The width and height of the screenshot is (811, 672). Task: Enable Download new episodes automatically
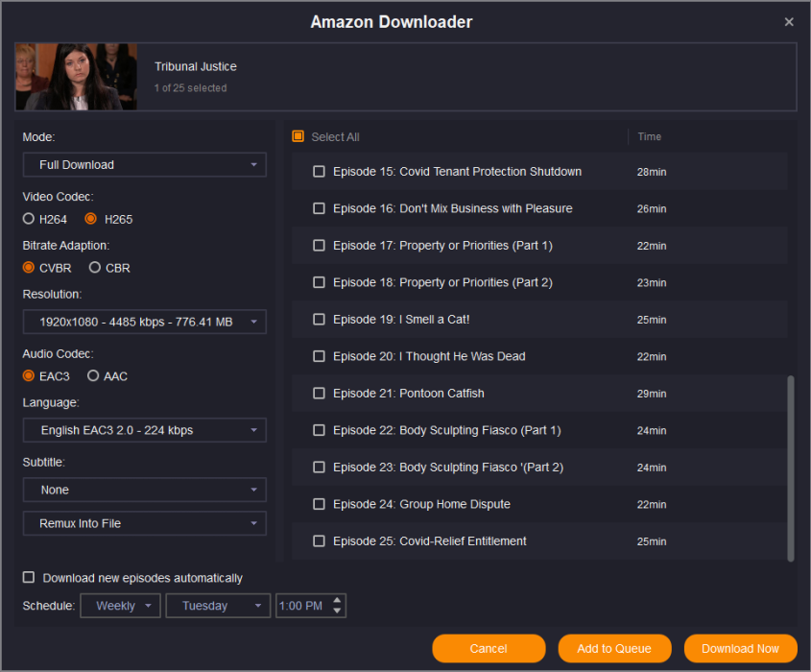click(x=29, y=578)
